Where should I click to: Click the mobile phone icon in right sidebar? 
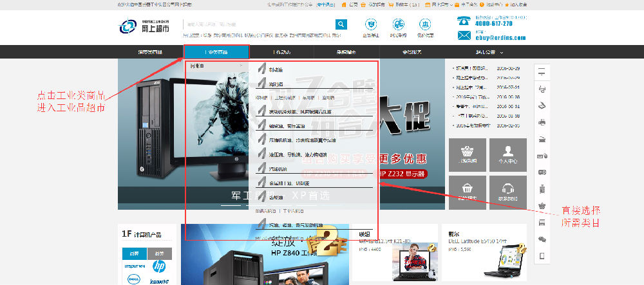point(542,256)
